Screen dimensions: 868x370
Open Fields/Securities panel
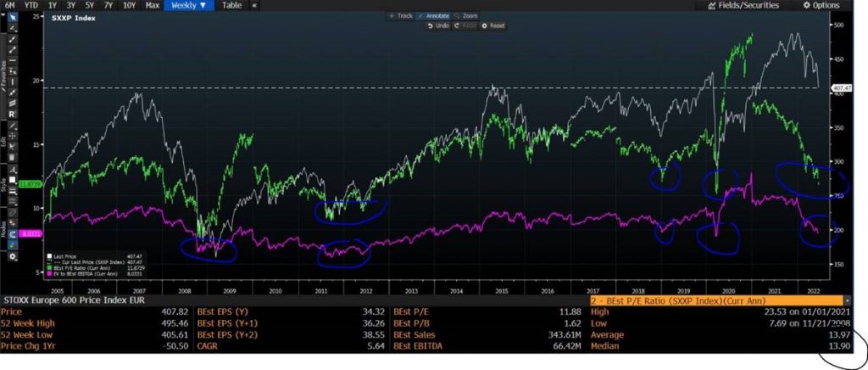click(750, 5)
